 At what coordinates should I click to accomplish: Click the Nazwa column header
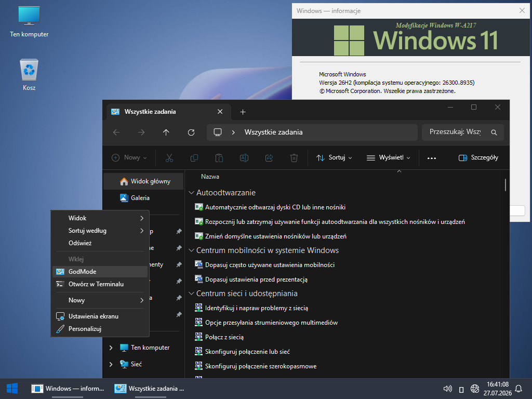point(210,177)
